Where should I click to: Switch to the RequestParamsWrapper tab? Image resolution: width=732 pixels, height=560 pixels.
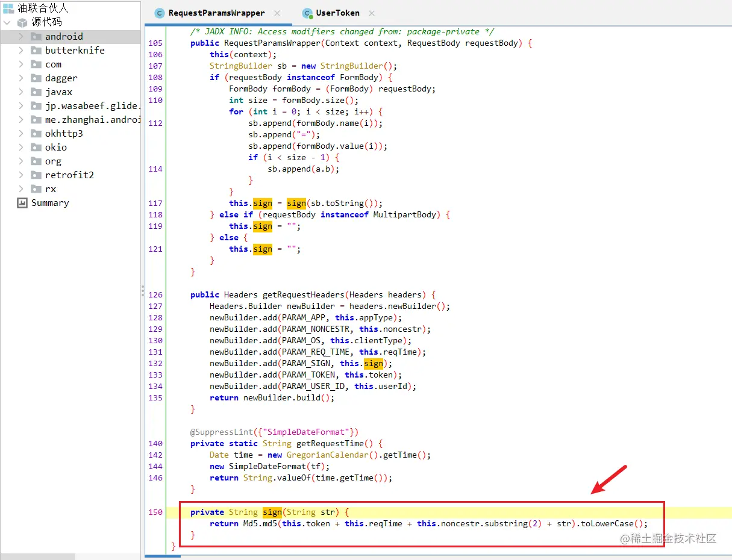tap(216, 13)
